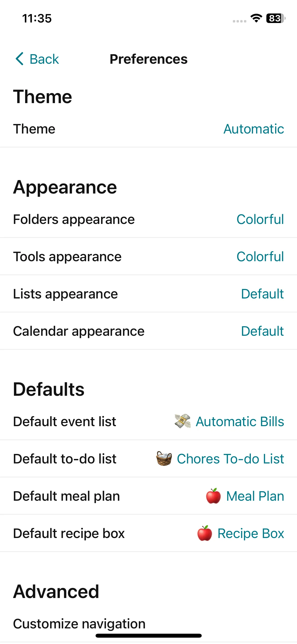Screen dimensions: 297x644
Task: Choose the Chores To-do List value
Action: (x=230, y=459)
